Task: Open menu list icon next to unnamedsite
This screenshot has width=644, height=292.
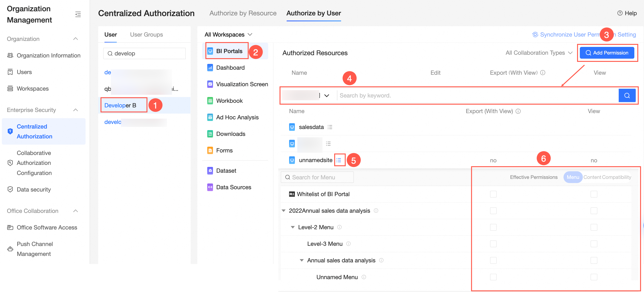Action: (339, 160)
